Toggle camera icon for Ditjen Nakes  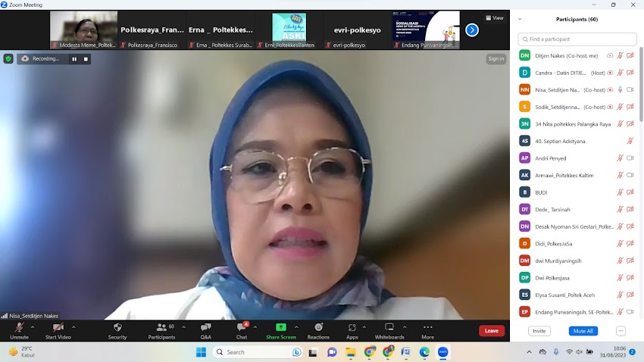(x=630, y=55)
